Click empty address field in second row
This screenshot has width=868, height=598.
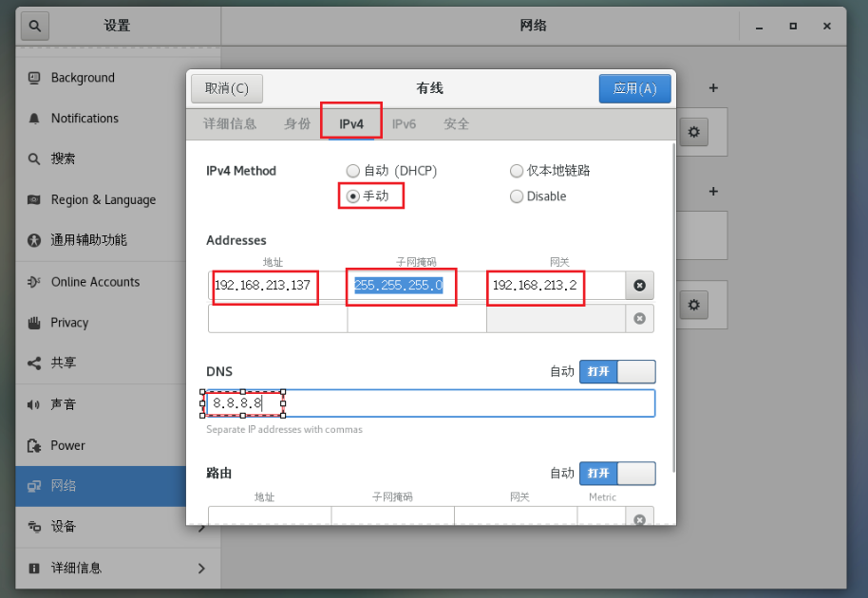[x=278, y=319]
